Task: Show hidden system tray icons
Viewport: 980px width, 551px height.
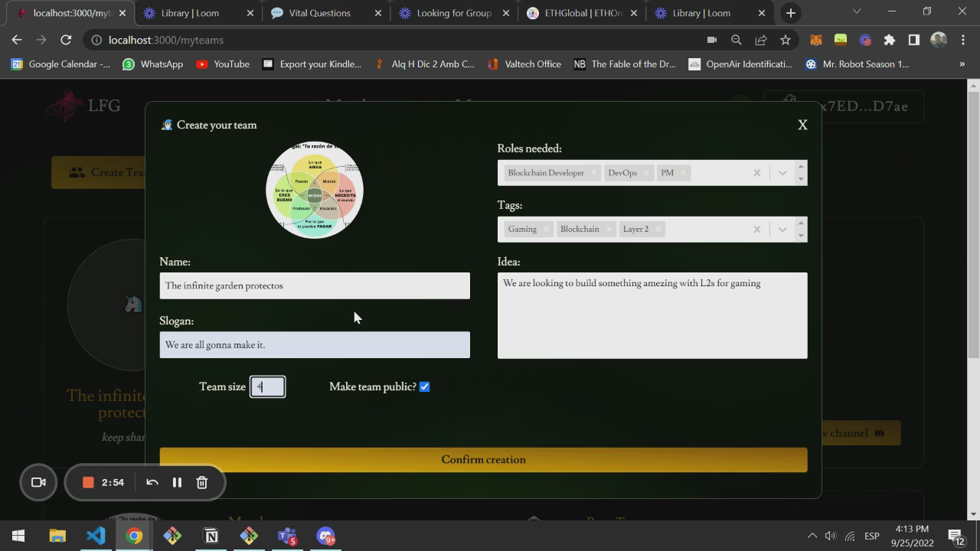Action: pyautogui.click(x=812, y=536)
